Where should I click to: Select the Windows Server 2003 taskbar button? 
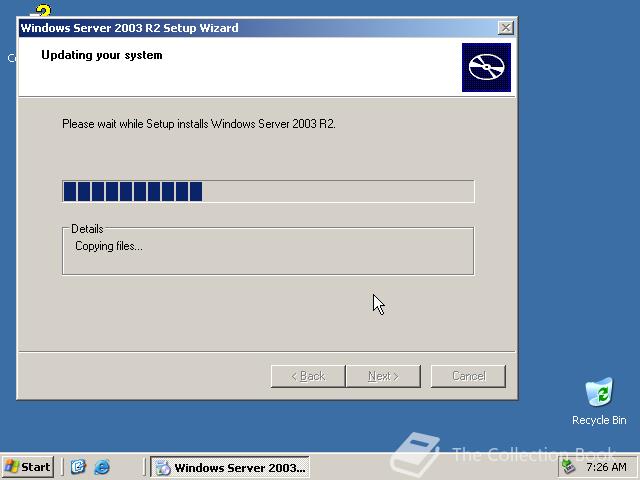[x=230, y=467]
